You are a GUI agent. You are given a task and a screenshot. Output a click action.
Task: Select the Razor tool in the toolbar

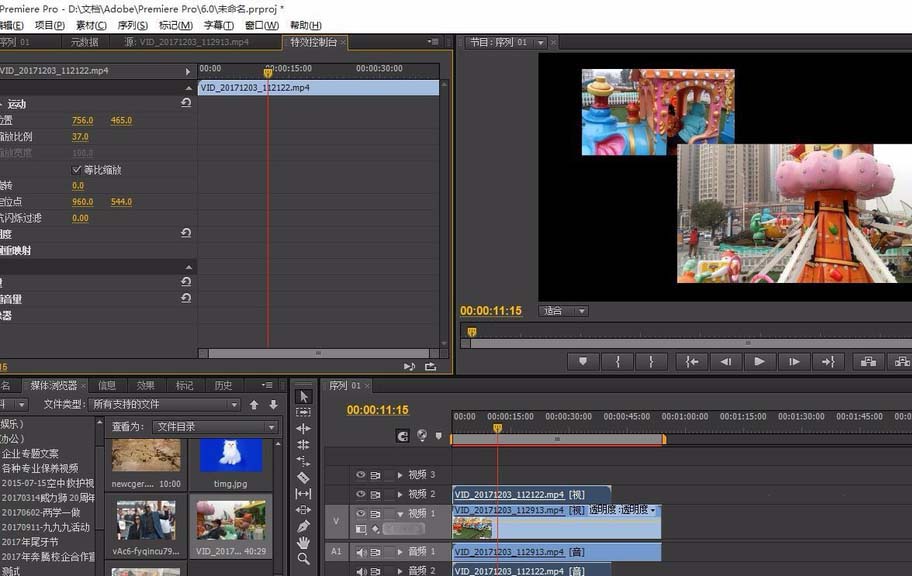[304, 478]
